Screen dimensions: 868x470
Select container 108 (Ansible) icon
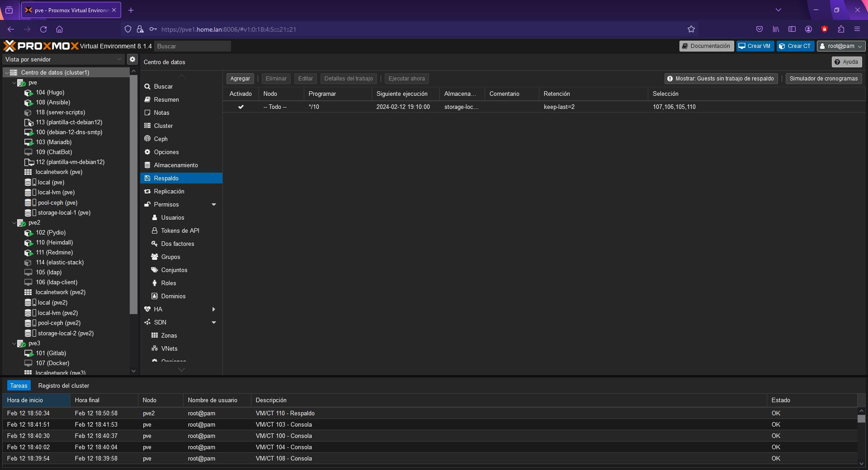28,103
